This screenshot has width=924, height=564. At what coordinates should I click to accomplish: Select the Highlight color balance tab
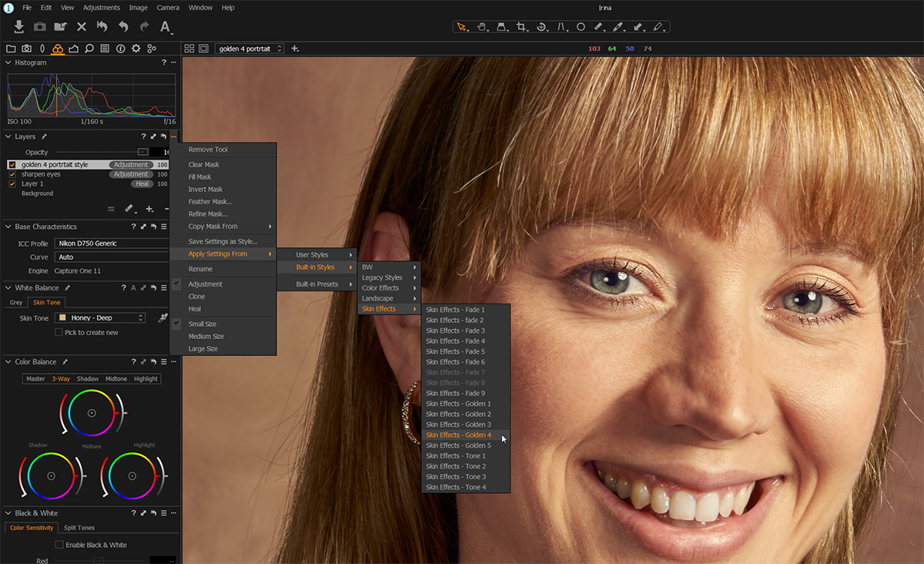tap(146, 379)
